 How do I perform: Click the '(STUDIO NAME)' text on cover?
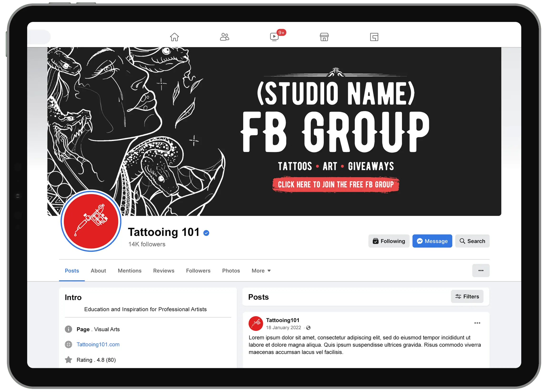click(x=336, y=93)
